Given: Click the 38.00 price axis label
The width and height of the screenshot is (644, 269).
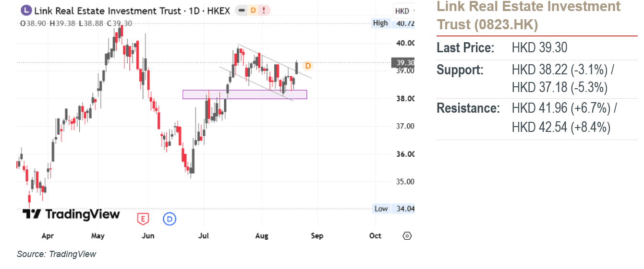Looking at the screenshot, I should (406, 98).
